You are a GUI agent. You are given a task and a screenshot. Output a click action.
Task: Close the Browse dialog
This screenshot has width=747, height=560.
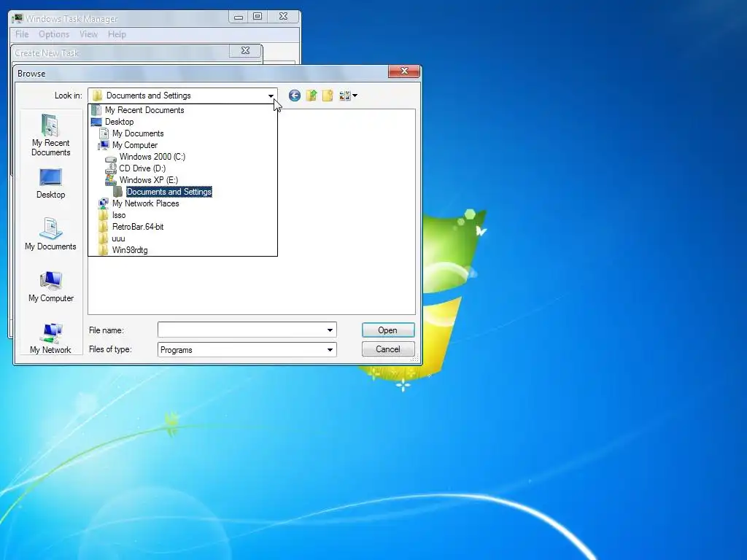coord(404,71)
